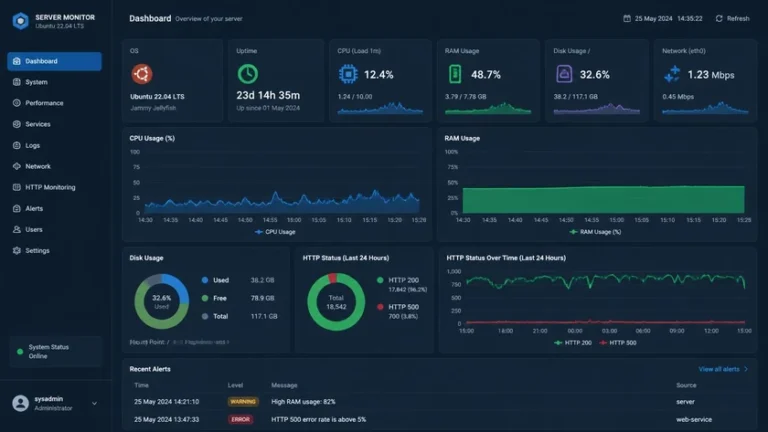The width and height of the screenshot is (768, 432).
Task: Click the gray Total legend dot
Action: [x=205, y=316]
